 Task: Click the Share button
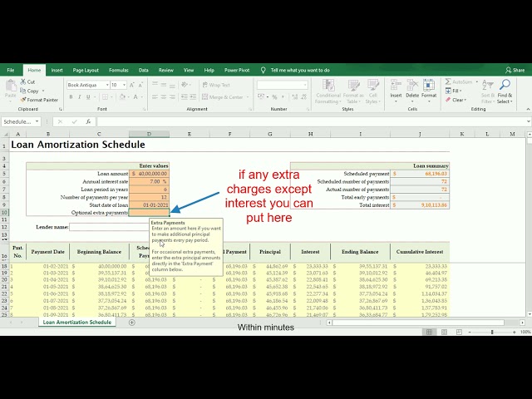point(515,70)
